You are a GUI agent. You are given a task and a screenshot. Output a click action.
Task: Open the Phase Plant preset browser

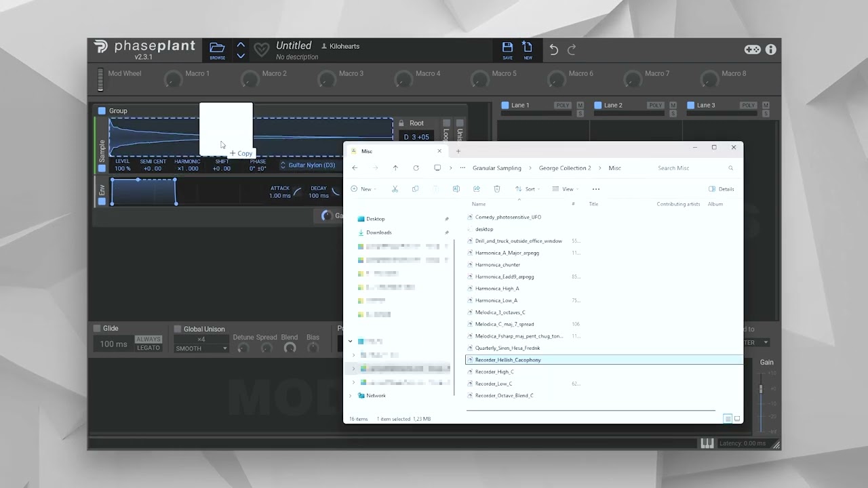[217, 49]
